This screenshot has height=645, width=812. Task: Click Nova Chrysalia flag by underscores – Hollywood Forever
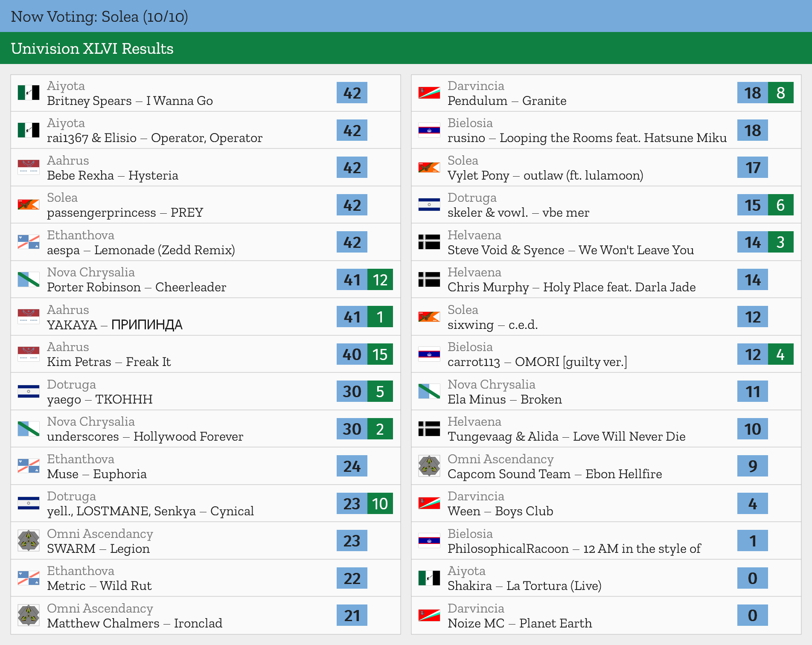(x=29, y=429)
